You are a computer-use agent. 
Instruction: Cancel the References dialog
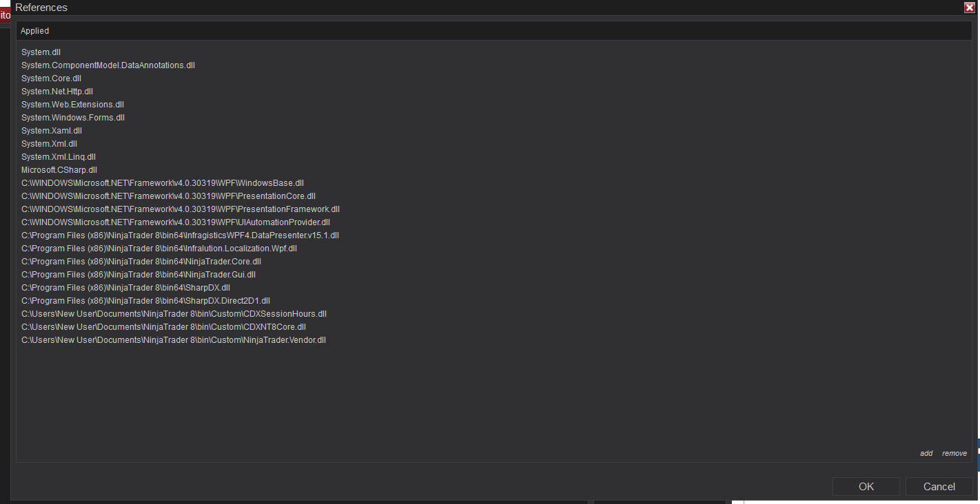click(939, 487)
